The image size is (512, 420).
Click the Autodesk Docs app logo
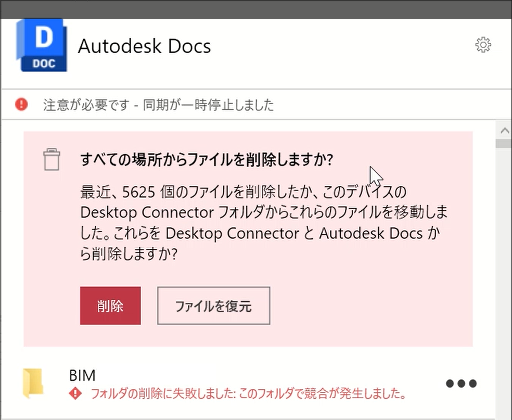click(x=42, y=45)
